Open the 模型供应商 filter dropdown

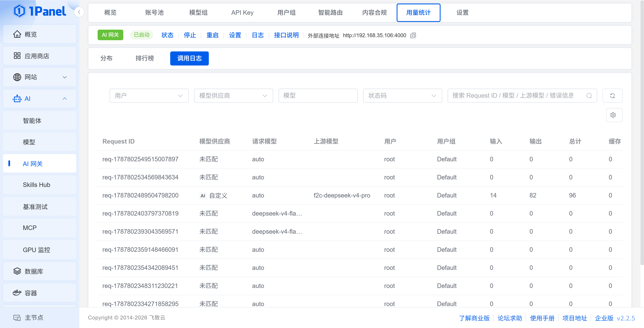tap(233, 96)
